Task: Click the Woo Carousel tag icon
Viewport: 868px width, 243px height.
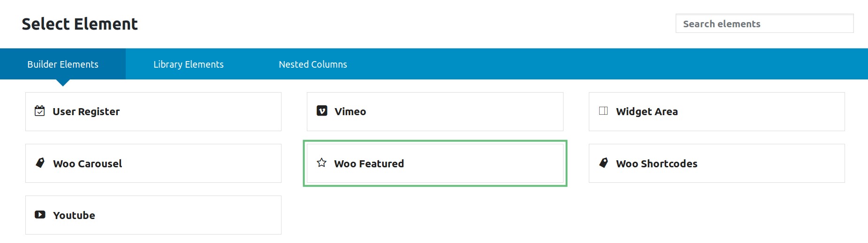Action: pyautogui.click(x=40, y=163)
